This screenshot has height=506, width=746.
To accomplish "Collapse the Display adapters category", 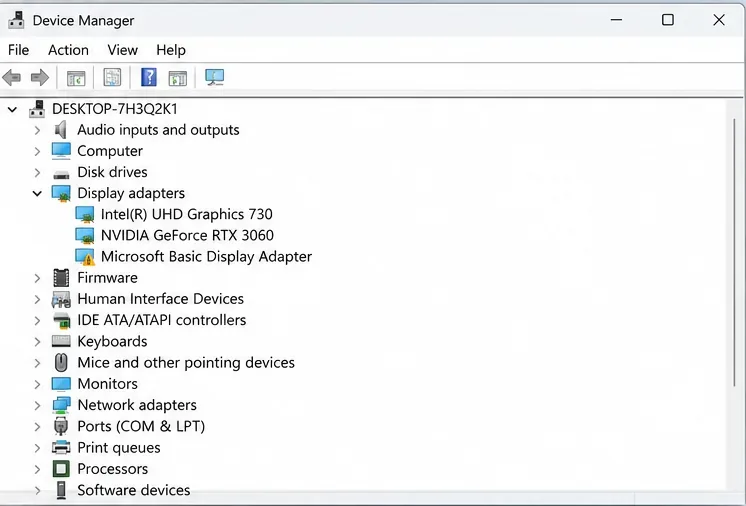I will pos(37,194).
